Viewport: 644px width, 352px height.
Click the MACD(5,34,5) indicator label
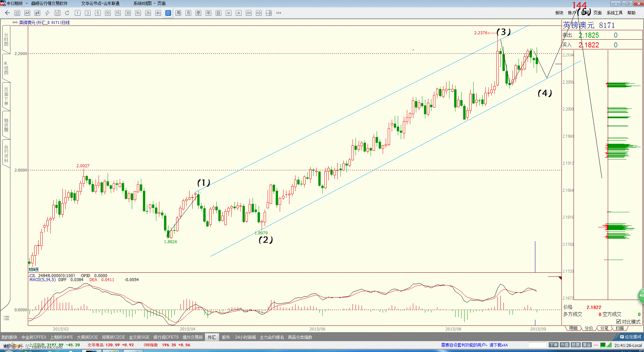(43, 280)
